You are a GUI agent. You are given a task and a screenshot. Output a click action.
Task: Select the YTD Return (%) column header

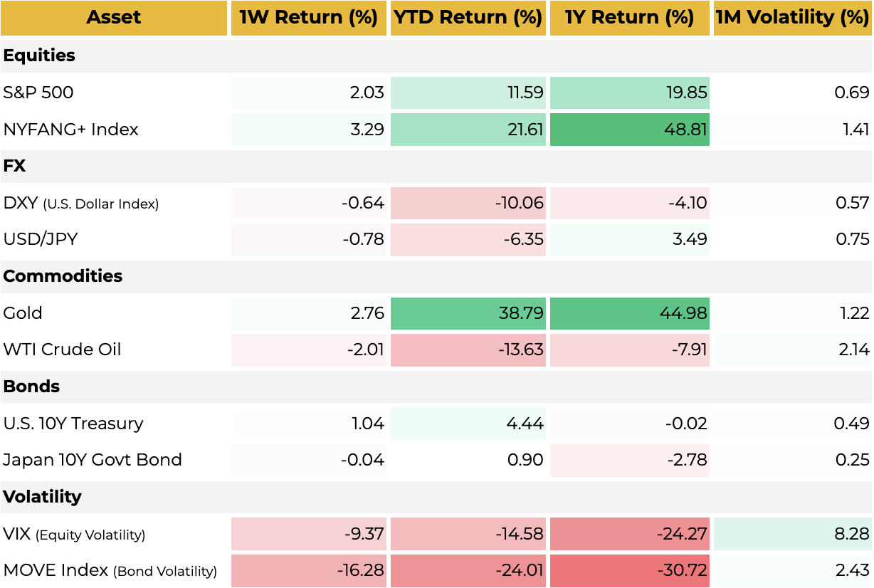click(x=468, y=18)
